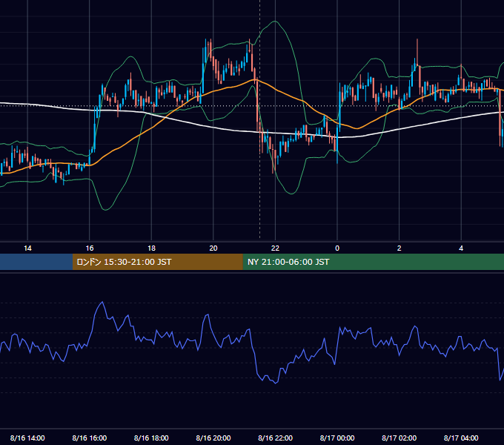This screenshot has height=445, width=504.
Task: Click the 8/16 16:00 date label
Action: click(90, 438)
